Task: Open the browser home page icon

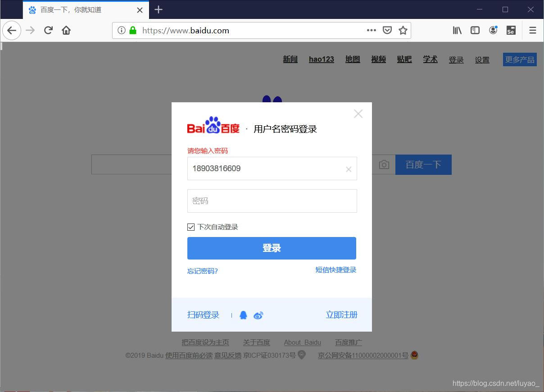Action: tap(66, 31)
